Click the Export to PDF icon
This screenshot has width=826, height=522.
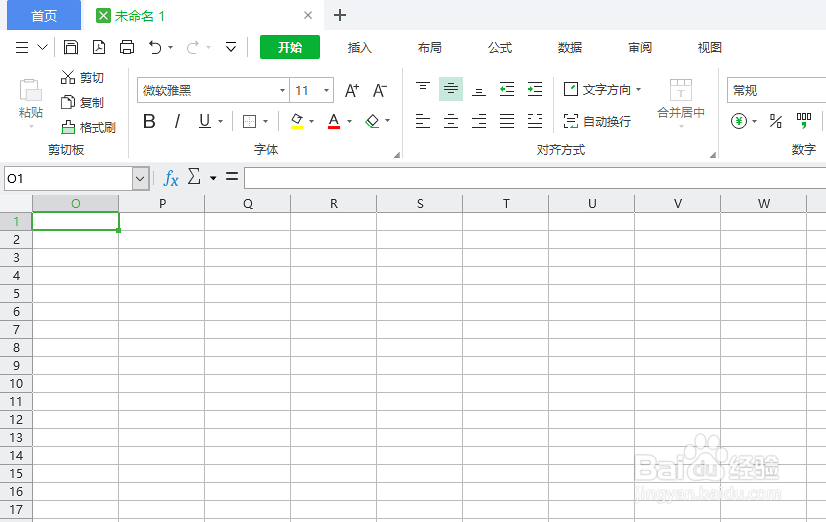pyautogui.click(x=99, y=47)
